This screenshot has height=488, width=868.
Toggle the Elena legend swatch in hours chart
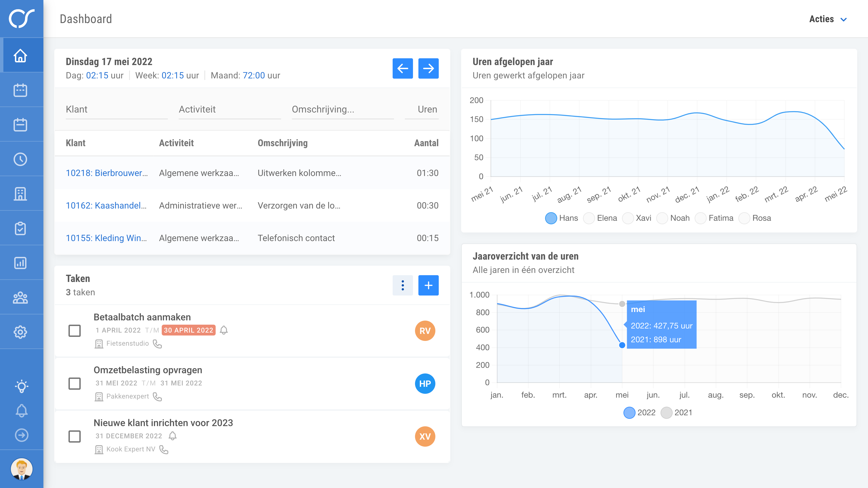point(589,218)
